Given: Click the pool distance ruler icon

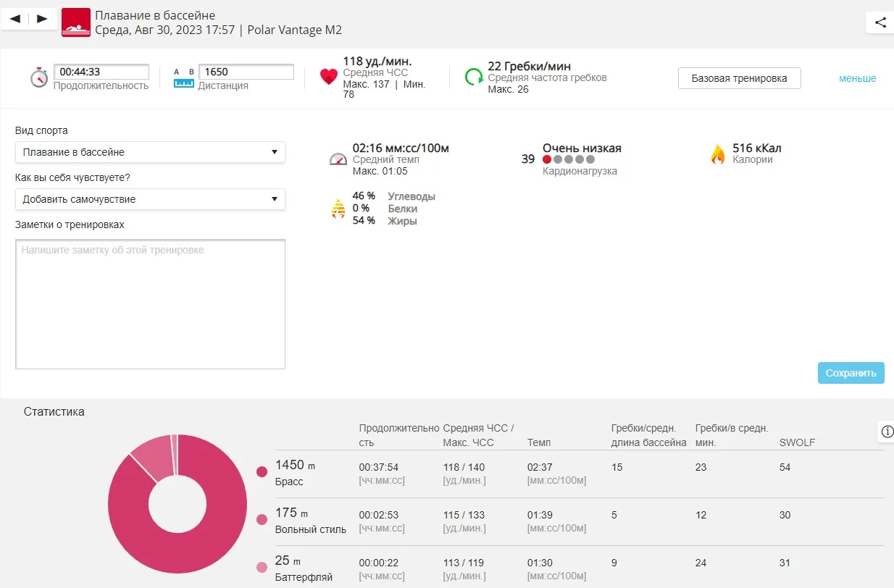Looking at the screenshot, I should click(184, 79).
